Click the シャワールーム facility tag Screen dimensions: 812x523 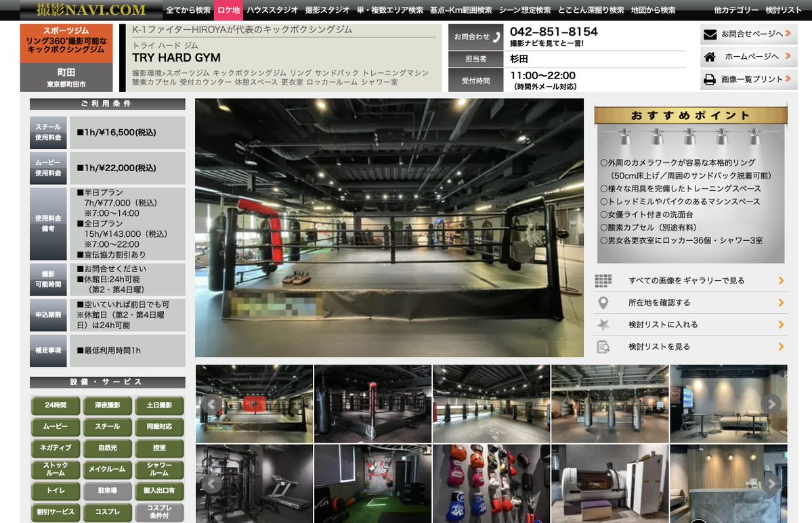click(x=159, y=469)
